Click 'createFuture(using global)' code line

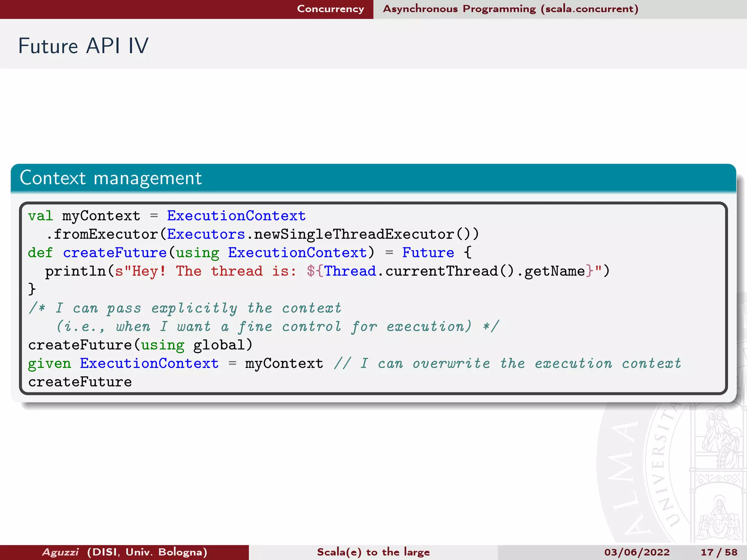[x=140, y=345]
